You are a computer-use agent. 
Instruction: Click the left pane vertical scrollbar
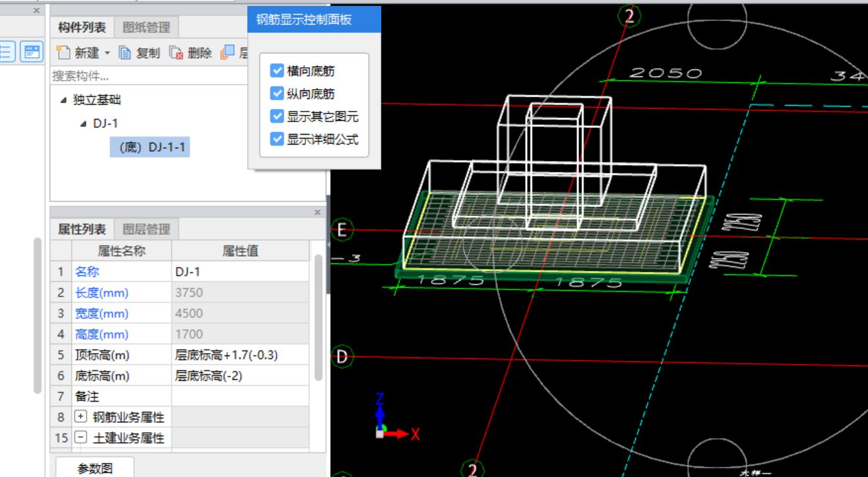pyautogui.click(x=38, y=315)
